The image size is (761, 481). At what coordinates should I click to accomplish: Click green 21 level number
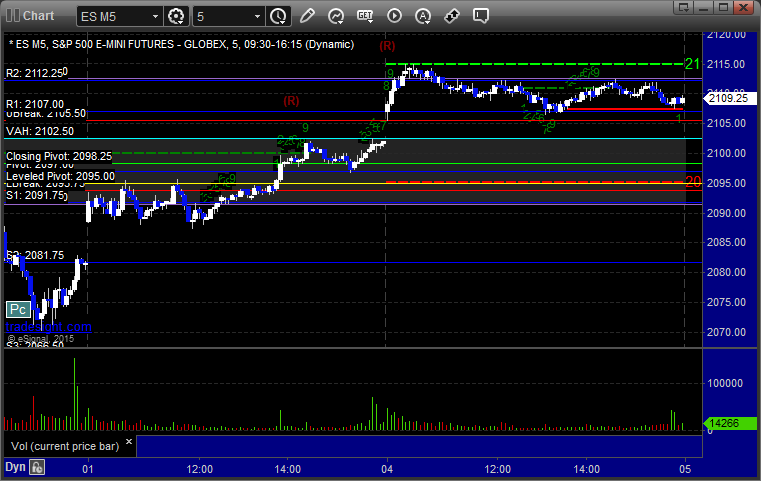[693, 64]
